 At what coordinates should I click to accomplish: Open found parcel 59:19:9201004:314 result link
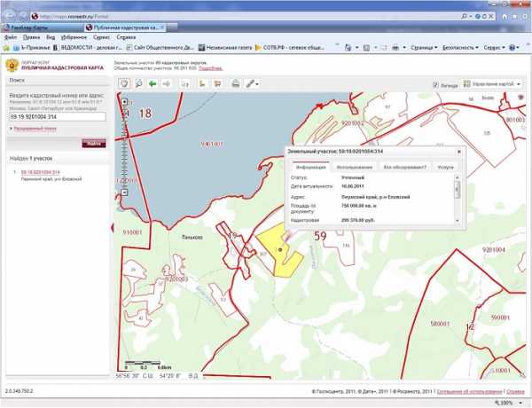tap(41, 172)
